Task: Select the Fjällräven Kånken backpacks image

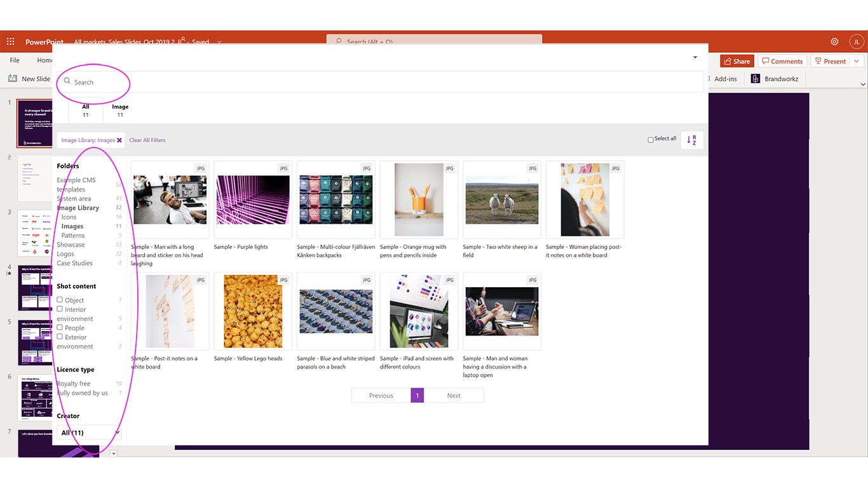Action: pyautogui.click(x=336, y=200)
